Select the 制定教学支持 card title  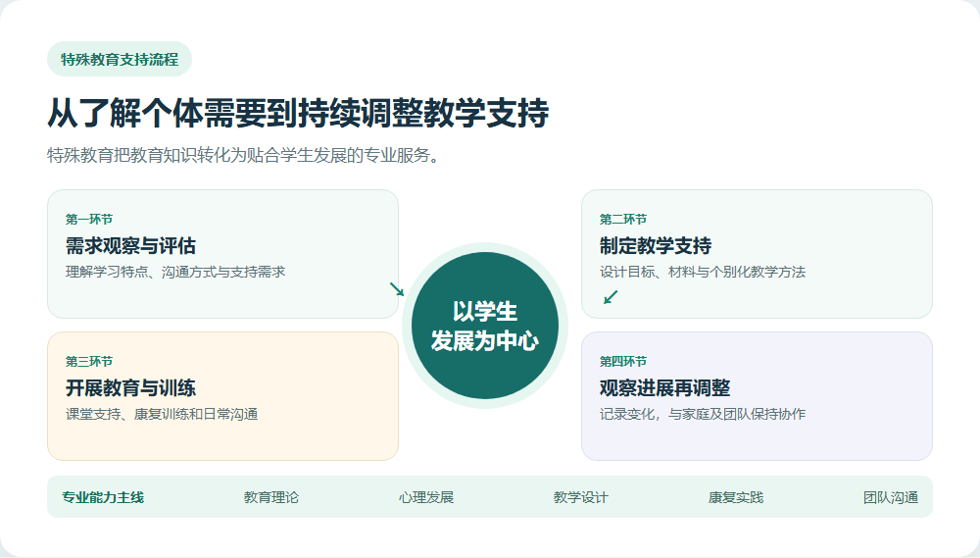656,246
